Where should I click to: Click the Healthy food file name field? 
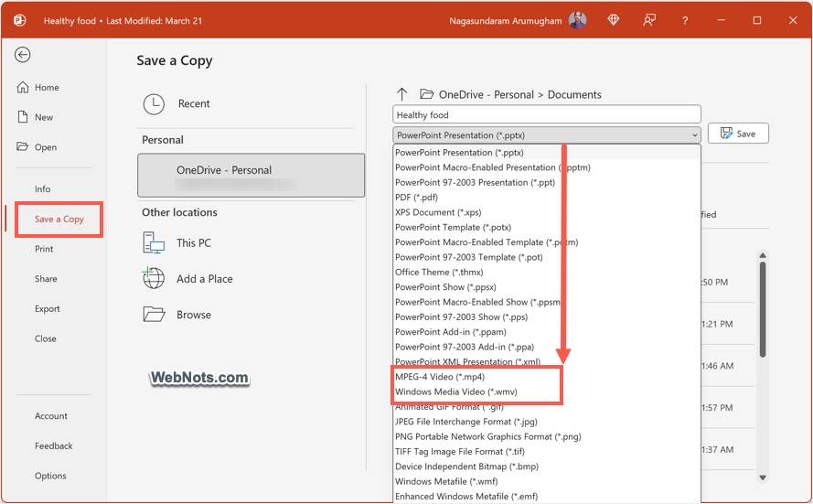pyautogui.click(x=547, y=114)
